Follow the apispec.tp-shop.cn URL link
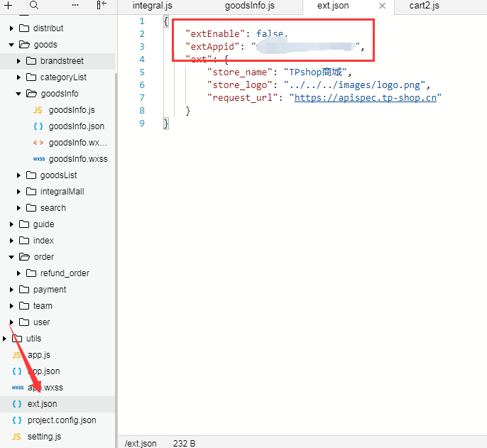The width and height of the screenshot is (487, 448). [x=365, y=98]
